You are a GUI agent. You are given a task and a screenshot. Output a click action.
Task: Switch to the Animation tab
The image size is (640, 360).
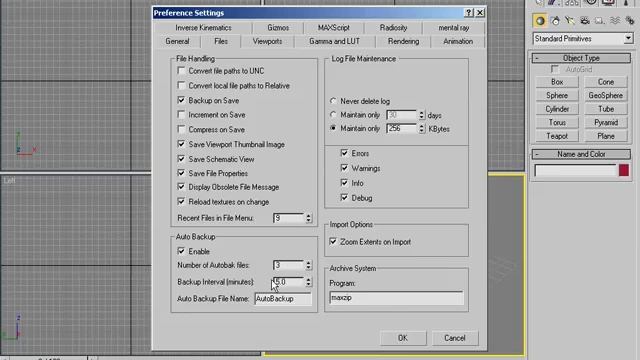click(x=458, y=41)
